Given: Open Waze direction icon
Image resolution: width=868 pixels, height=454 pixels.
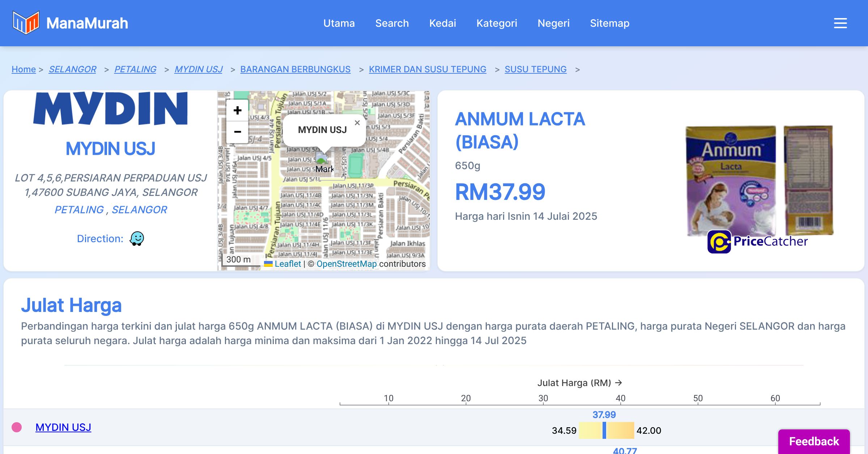Looking at the screenshot, I should point(137,239).
